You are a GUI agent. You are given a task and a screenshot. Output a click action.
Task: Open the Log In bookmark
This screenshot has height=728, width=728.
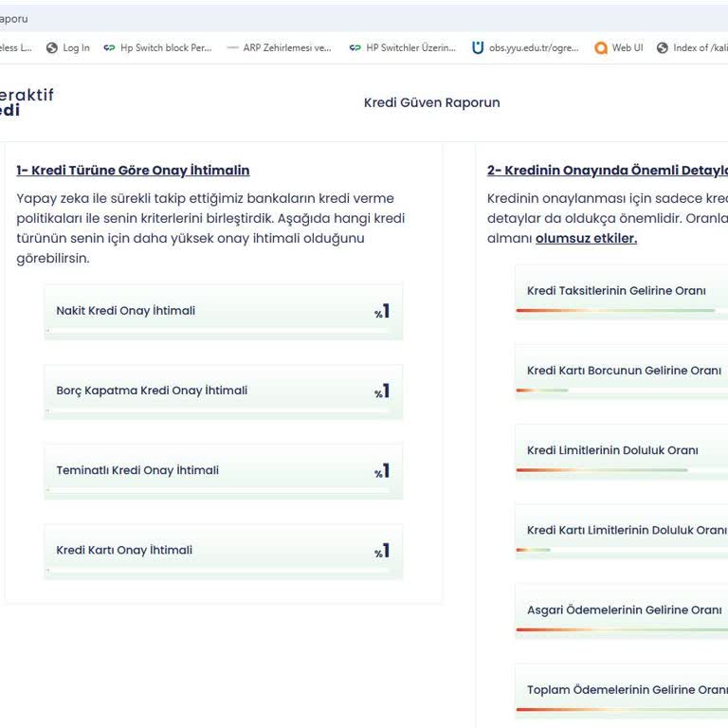click(68, 47)
